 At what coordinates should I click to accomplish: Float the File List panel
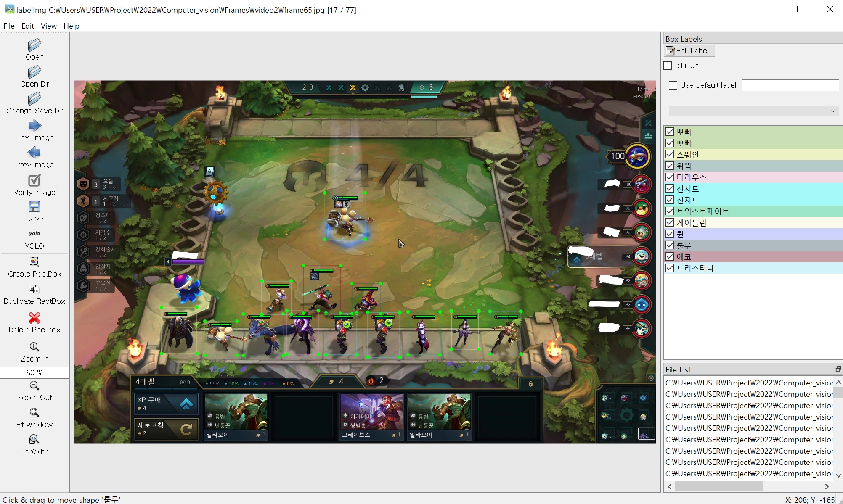(x=838, y=369)
